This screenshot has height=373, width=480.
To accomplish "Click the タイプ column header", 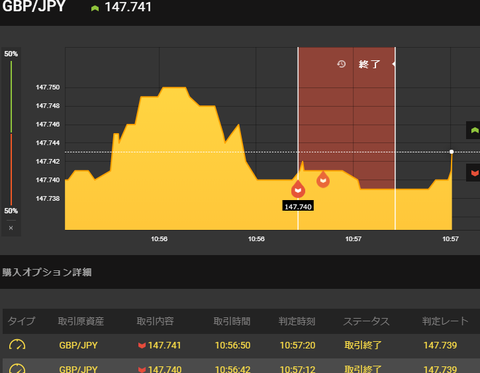I will click(21, 321).
